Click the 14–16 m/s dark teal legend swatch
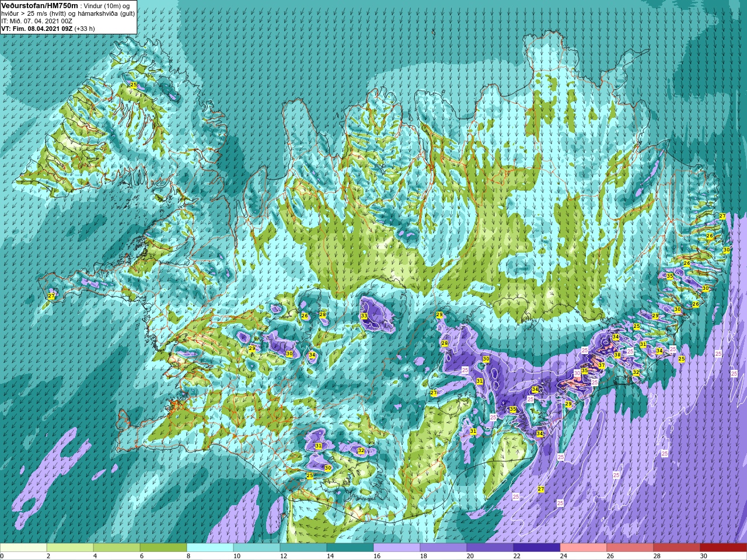This screenshot has height=560, width=747. click(x=350, y=548)
